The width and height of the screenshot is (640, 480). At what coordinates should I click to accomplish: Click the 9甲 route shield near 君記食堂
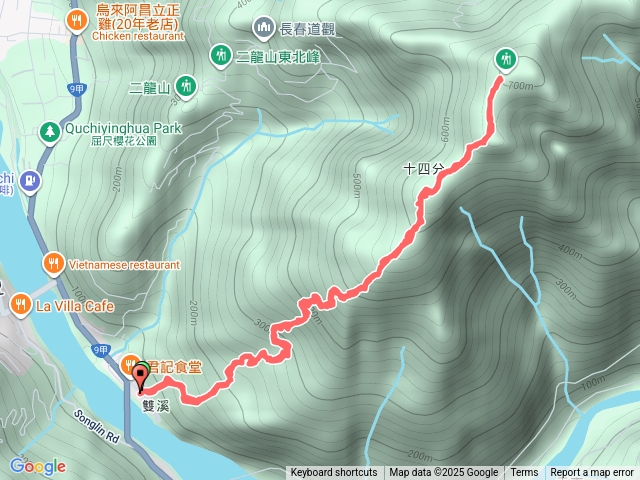(100, 351)
